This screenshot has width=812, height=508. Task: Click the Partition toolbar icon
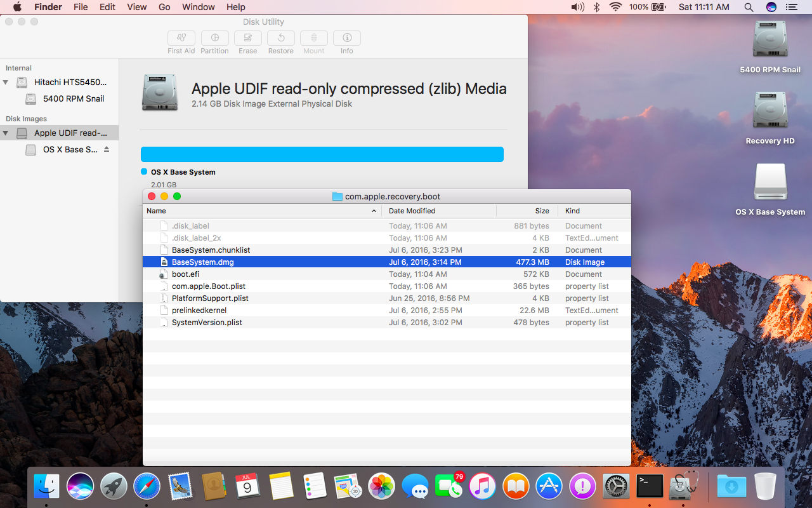[x=215, y=38]
